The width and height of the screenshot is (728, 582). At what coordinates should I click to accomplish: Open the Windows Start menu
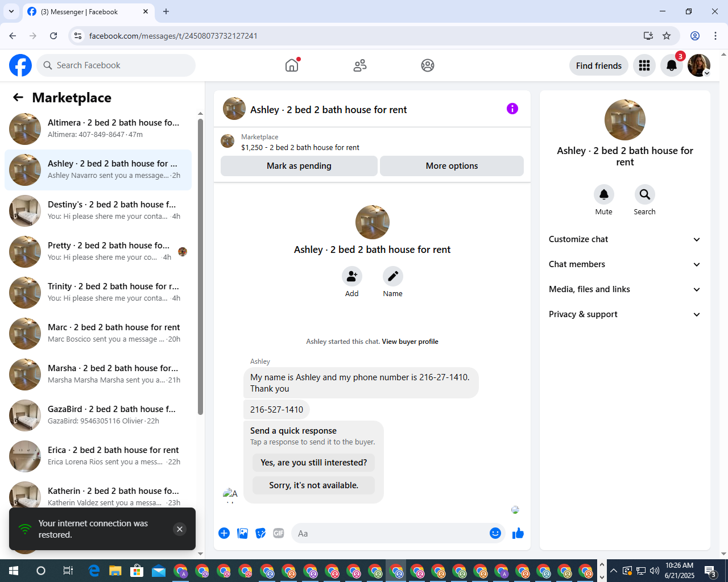(x=14, y=571)
